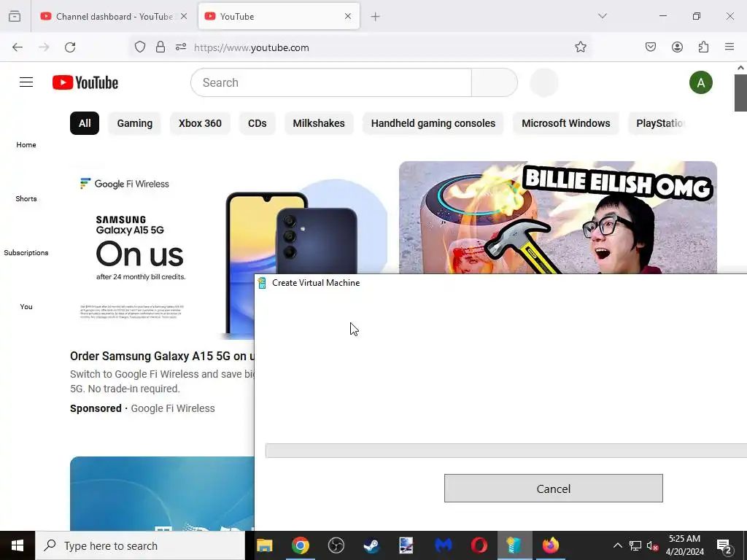The height and width of the screenshot is (560, 747).
Task: Open notification center with 2 alerts
Action: tap(724, 545)
